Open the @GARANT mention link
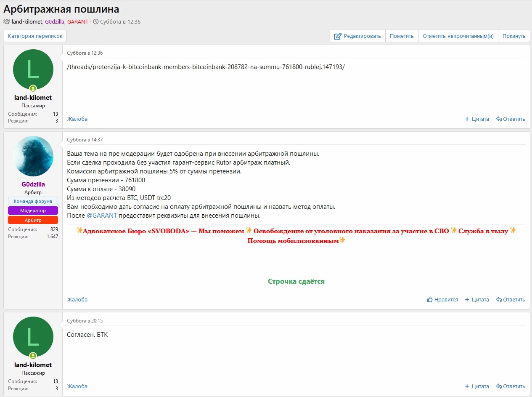532x397 pixels. 102,216
